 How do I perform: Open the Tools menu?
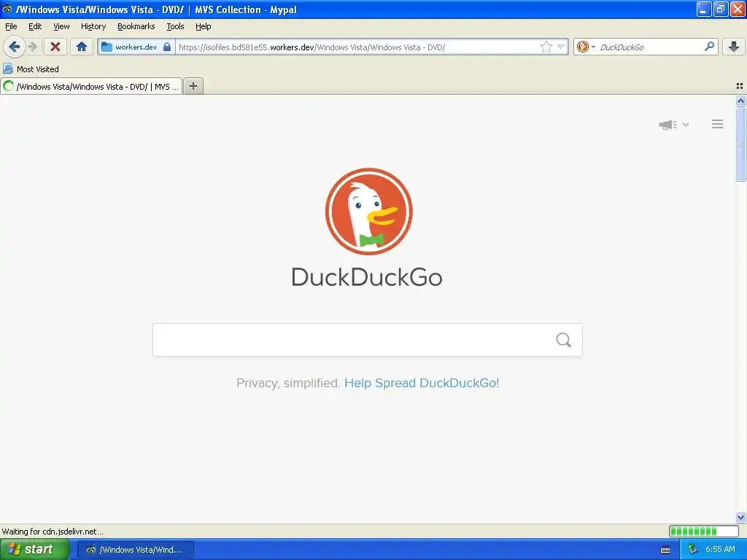(175, 26)
